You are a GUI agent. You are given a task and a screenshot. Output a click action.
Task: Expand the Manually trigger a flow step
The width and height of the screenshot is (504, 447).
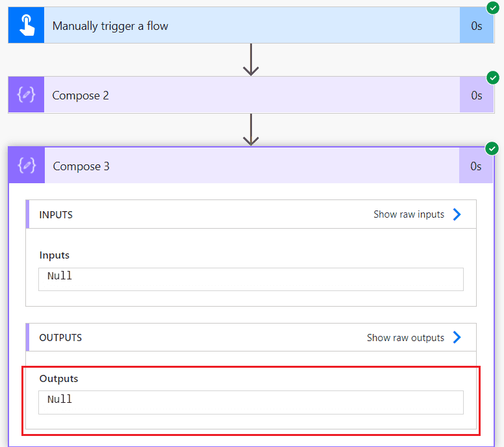point(252,25)
